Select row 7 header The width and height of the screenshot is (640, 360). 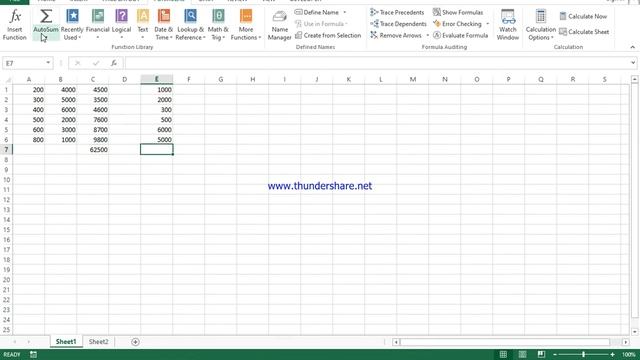(x=7, y=150)
